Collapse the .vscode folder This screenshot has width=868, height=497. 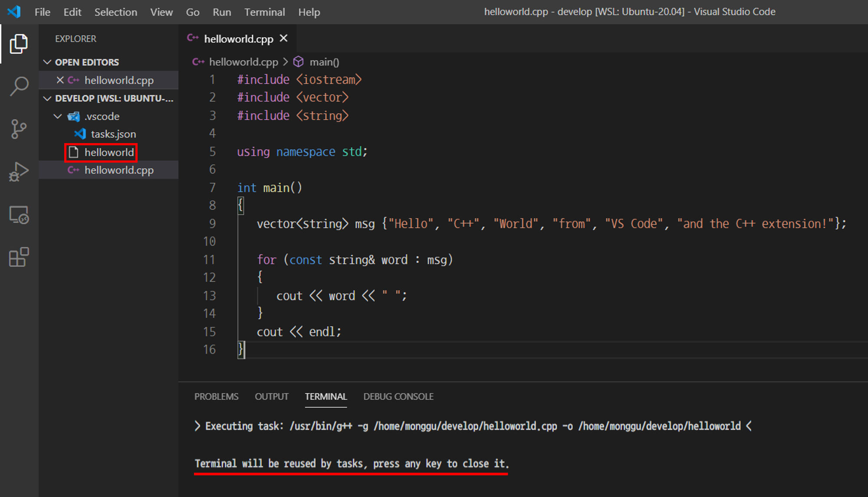tap(58, 116)
